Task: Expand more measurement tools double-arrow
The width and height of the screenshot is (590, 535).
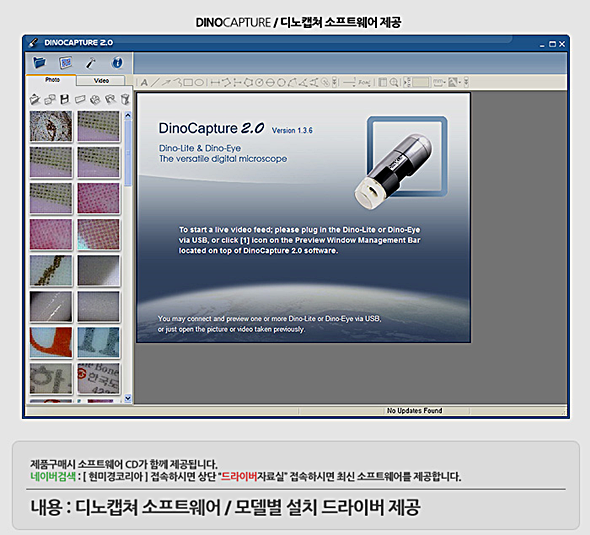Action: [x=335, y=82]
